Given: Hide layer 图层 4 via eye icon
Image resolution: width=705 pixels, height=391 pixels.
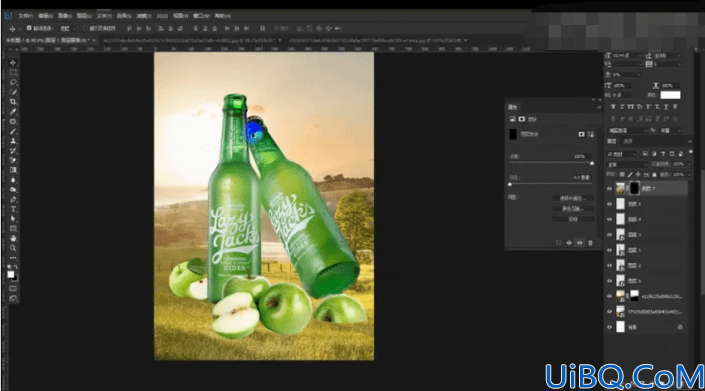Looking at the screenshot, I should [610, 219].
